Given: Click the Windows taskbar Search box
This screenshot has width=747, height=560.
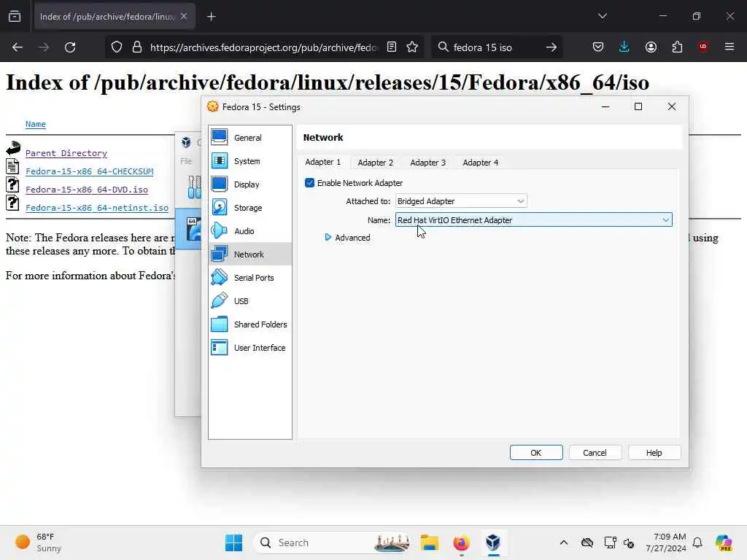Looking at the screenshot, I should point(333,542).
